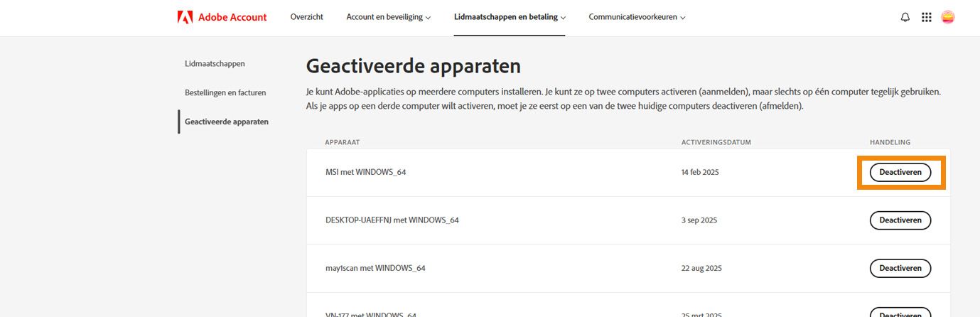Select Geactiveerde apparaten in sidebar
The image size is (980, 317).
click(227, 122)
